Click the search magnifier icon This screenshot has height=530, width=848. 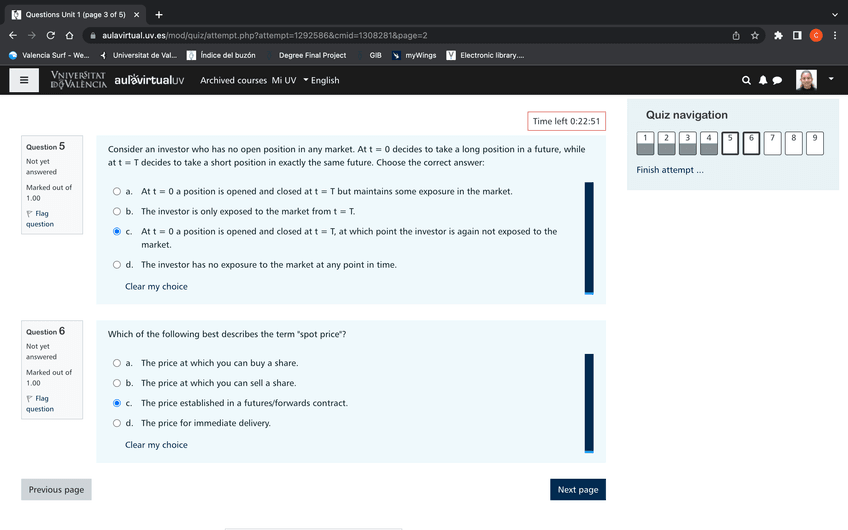[746, 80]
